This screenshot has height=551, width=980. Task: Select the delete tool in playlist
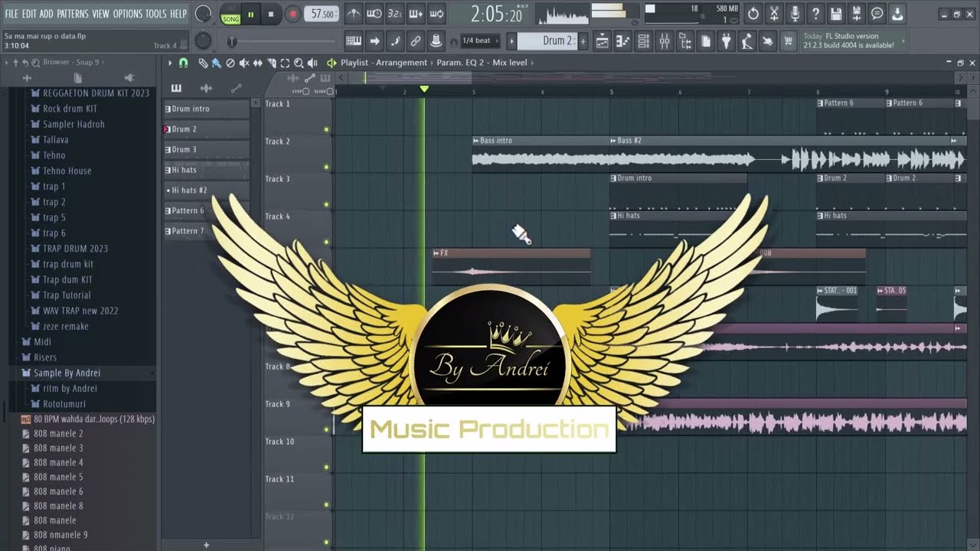[230, 63]
